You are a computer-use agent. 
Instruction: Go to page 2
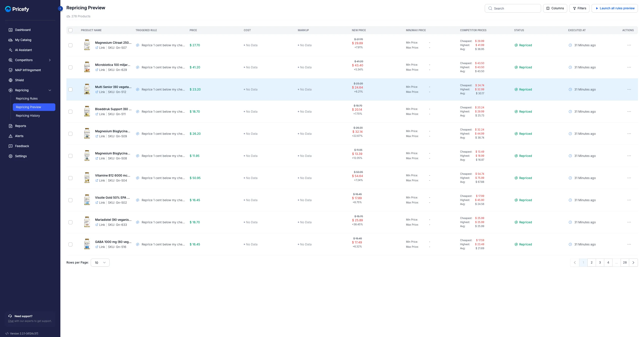(x=591, y=263)
